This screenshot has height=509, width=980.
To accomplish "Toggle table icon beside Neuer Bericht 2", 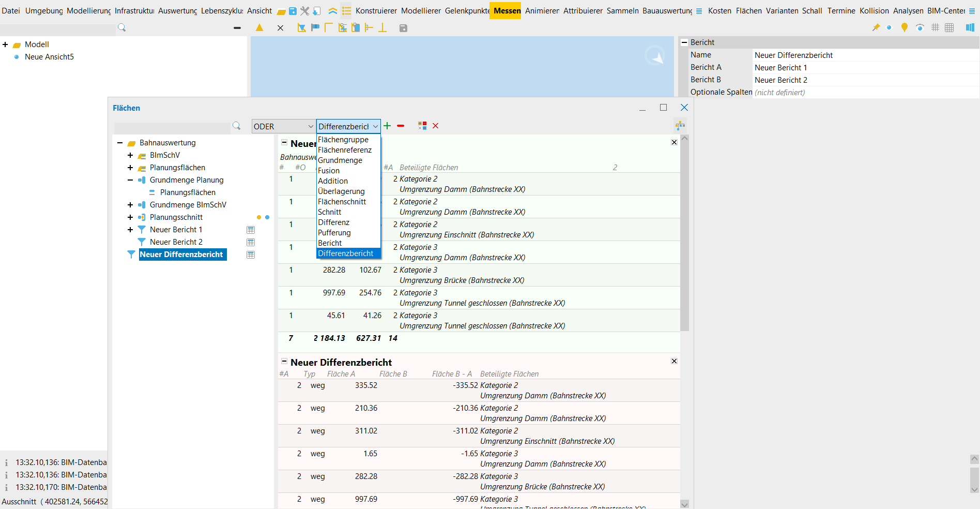I will tap(251, 242).
